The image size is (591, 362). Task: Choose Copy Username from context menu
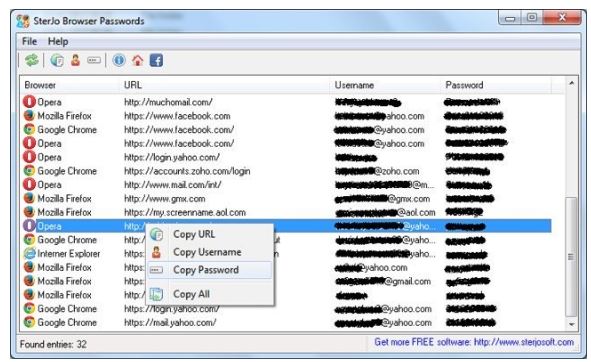point(210,252)
